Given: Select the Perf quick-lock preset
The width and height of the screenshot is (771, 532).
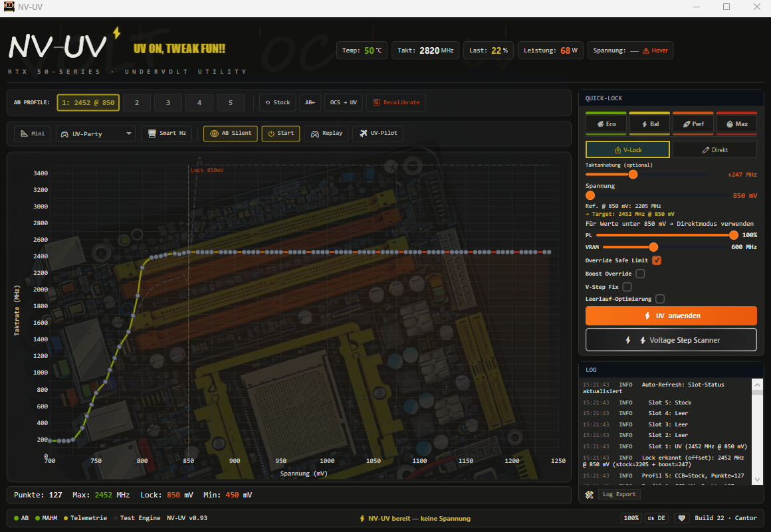Looking at the screenshot, I should 693,124.
